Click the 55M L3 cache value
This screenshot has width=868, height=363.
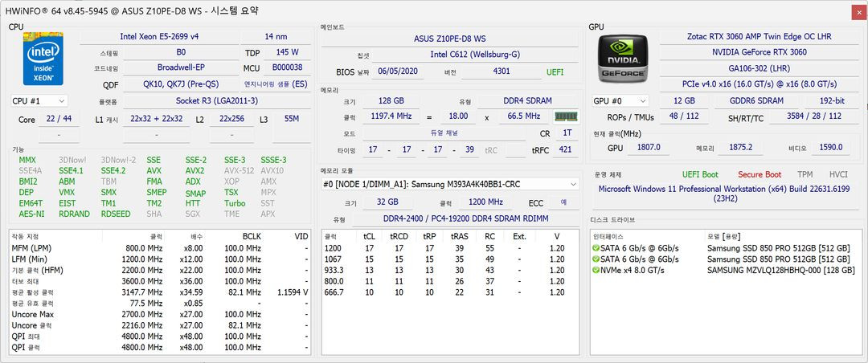(292, 119)
